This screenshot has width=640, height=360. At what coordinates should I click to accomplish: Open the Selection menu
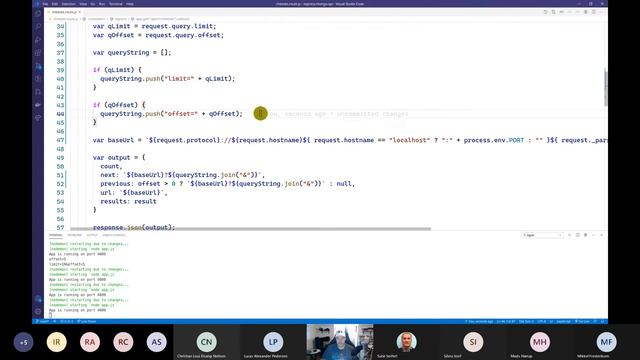click(x=69, y=4)
